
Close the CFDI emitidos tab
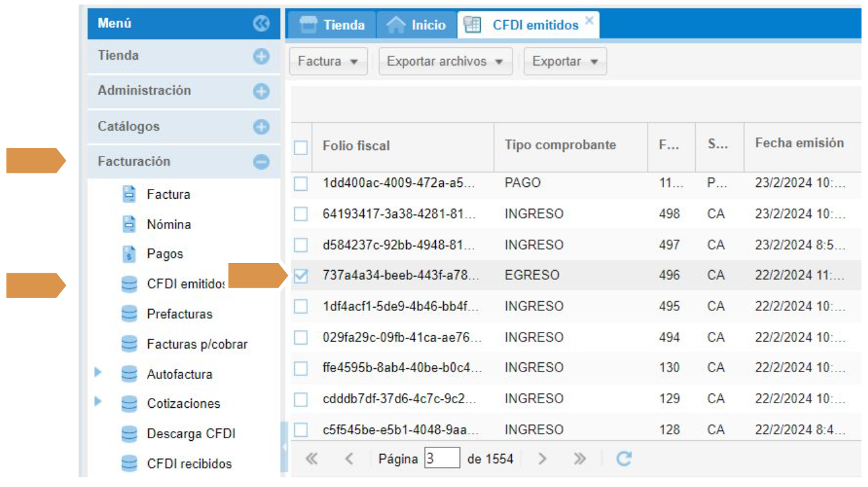589,20
